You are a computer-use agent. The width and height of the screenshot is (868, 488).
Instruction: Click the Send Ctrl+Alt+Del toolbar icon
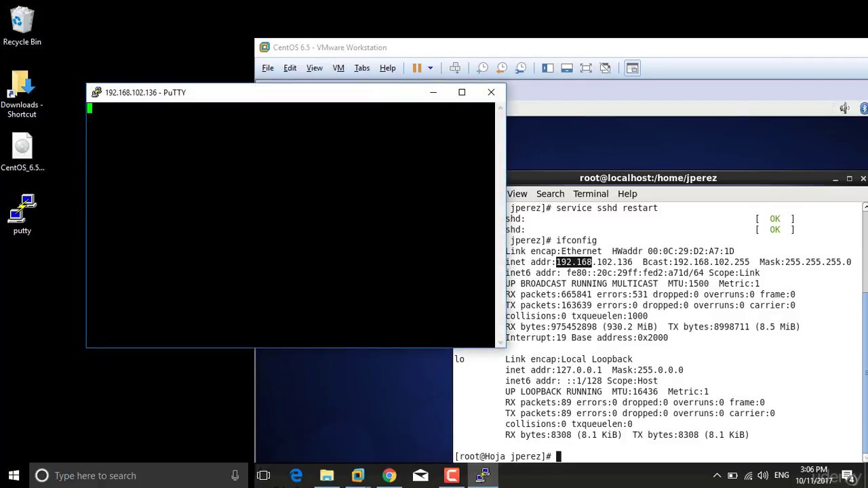pyautogui.click(x=455, y=68)
